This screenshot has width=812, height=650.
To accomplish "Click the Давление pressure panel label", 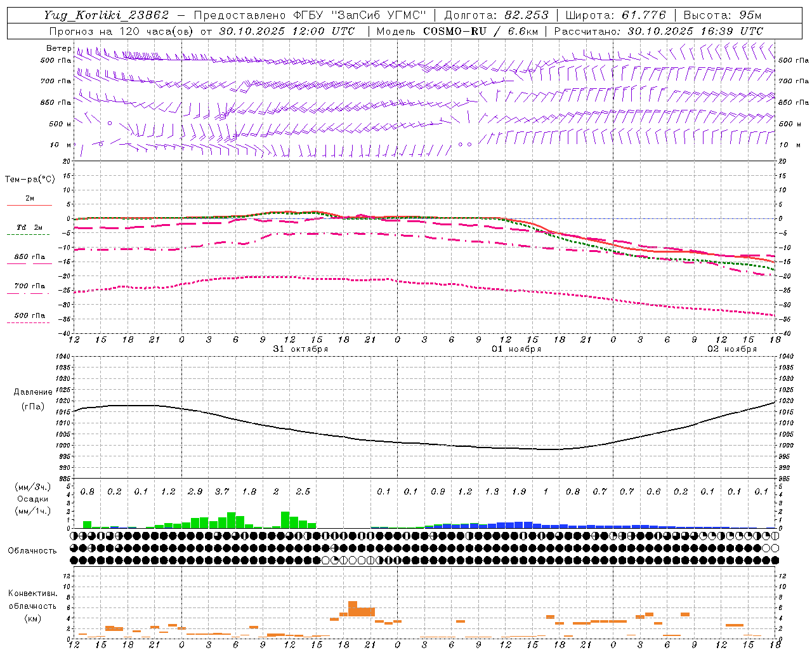I will coord(33,392).
